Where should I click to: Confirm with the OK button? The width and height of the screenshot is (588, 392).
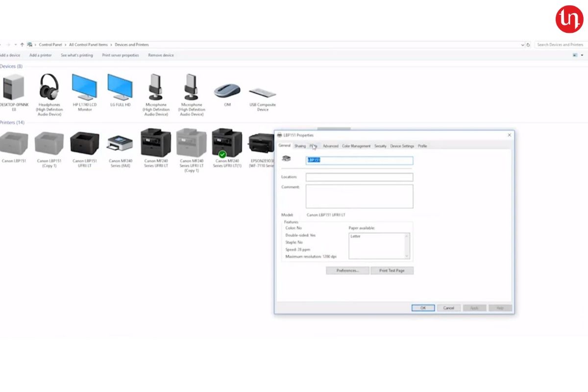pyautogui.click(x=423, y=308)
